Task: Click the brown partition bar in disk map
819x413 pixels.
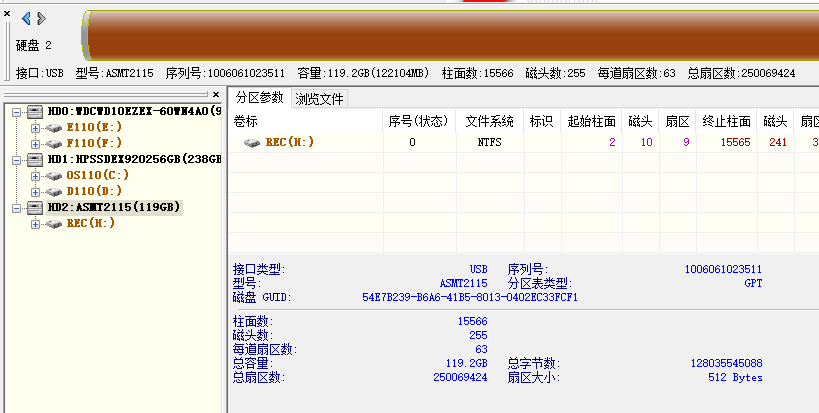Action: click(x=450, y=33)
